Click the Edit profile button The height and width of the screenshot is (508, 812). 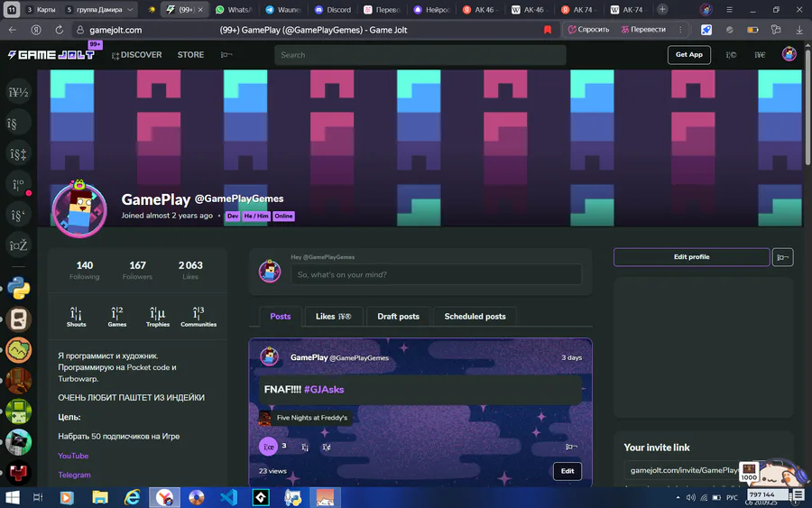pos(691,257)
